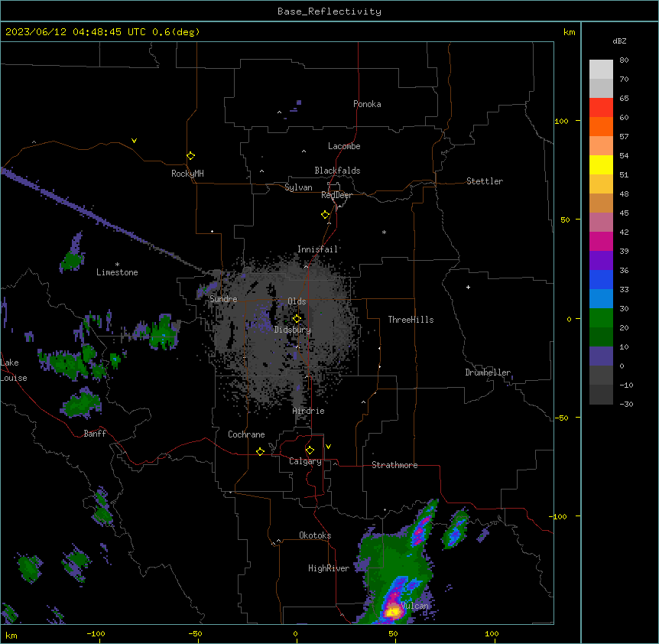659x644 pixels.
Task: Click the Calgary label
Action: (305, 461)
